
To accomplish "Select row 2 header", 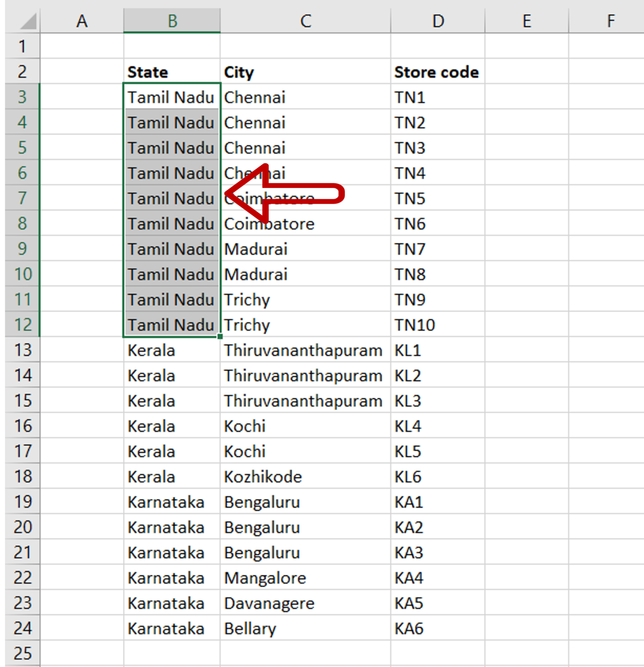I will pyautogui.click(x=23, y=71).
